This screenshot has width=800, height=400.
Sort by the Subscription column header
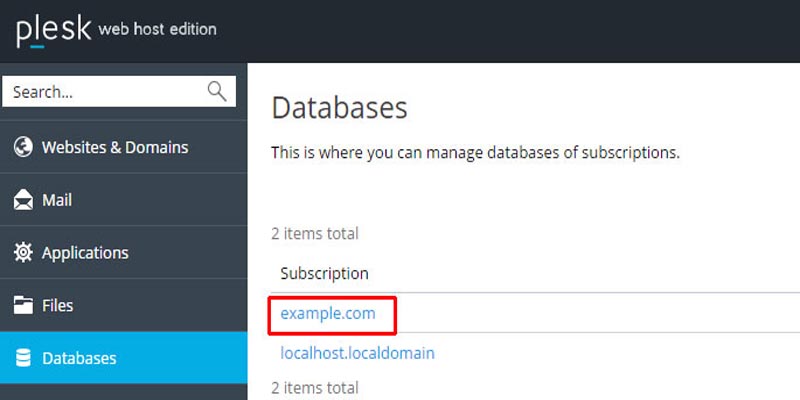pos(324,273)
